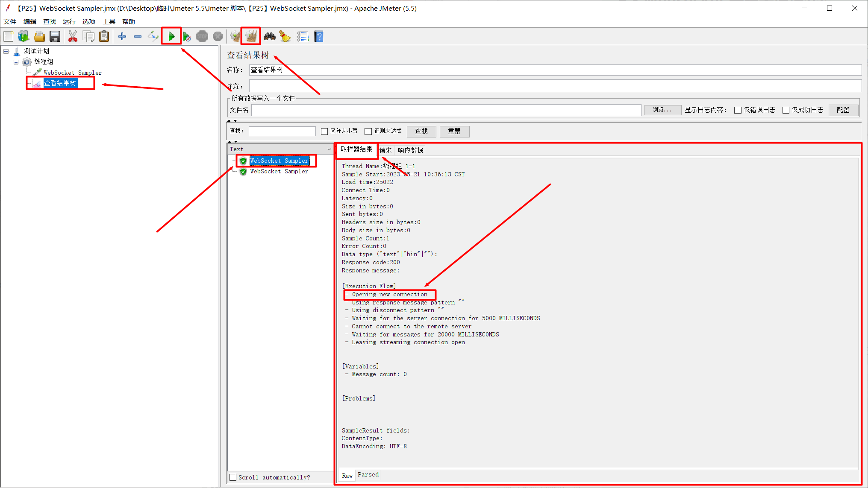The height and width of the screenshot is (488, 868).
Task: Click the 配置 button
Action: 843,110
